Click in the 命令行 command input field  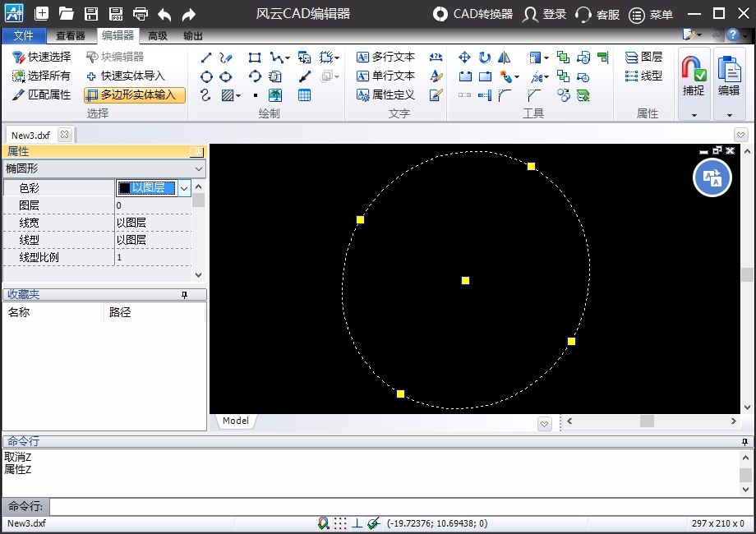tap(394, 507)
